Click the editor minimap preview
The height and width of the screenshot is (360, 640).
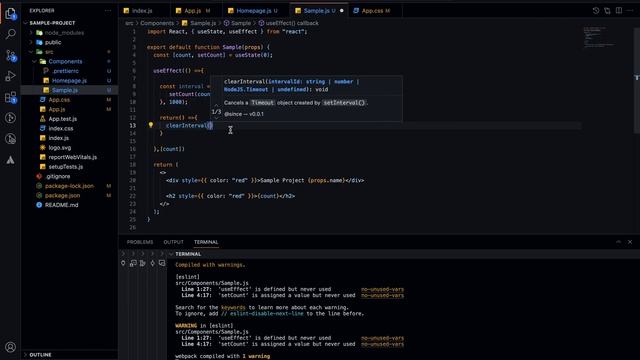(x=598, y=37)
